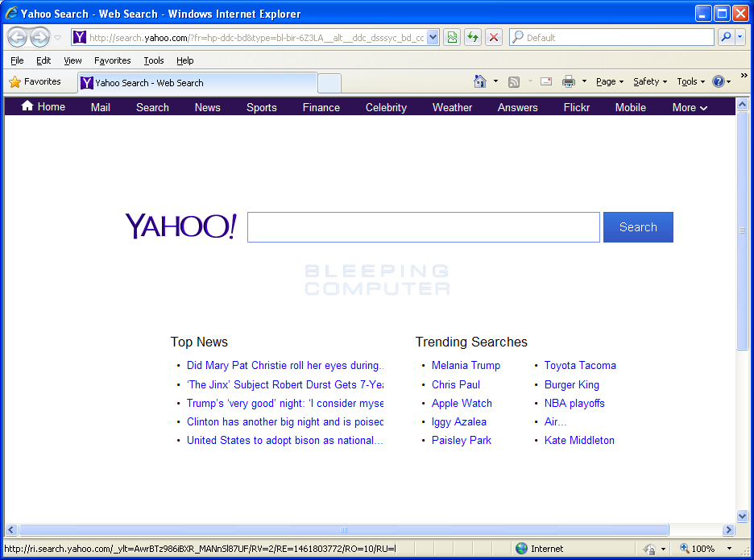This screenshot has width=754, height=560.
Task: Open the Mary Pat Christie news story
Action: pyautogui.click(x=285, y=365)
